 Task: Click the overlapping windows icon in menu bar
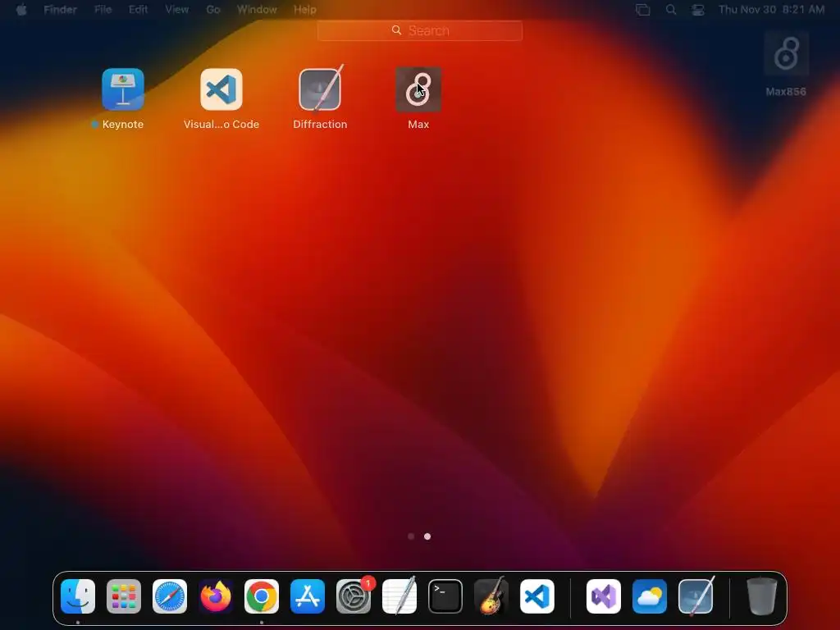coord(643,10)
